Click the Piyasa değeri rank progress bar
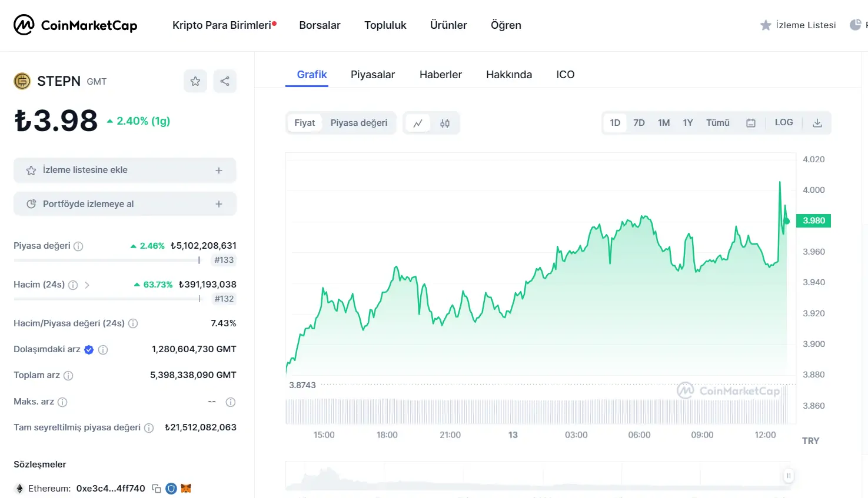 (x=107, y=260)
